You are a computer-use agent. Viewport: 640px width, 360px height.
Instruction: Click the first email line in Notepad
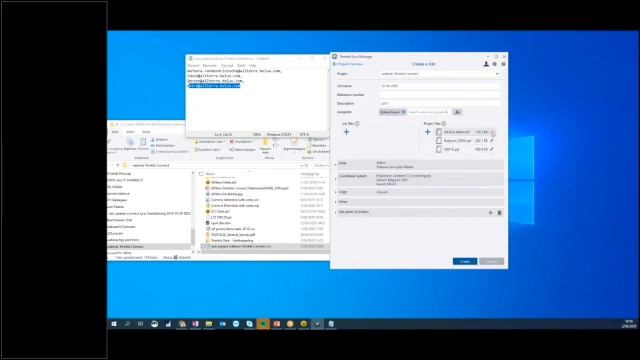pos(234,71)
